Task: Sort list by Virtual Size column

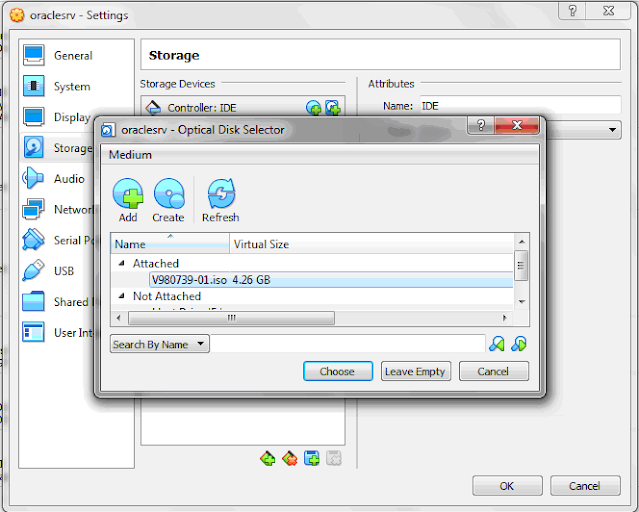Action: (371, 244)
